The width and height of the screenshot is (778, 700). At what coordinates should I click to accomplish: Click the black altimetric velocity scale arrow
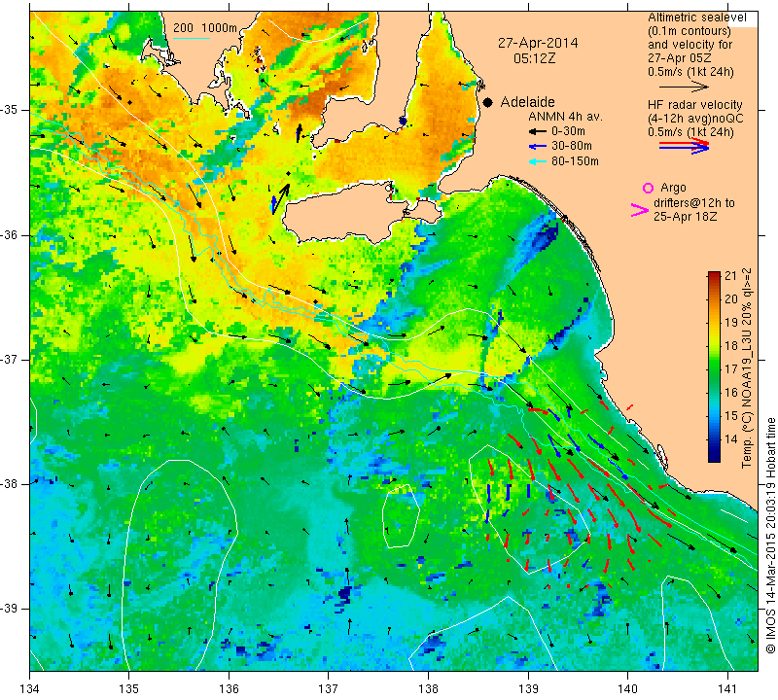coord(684,87)
